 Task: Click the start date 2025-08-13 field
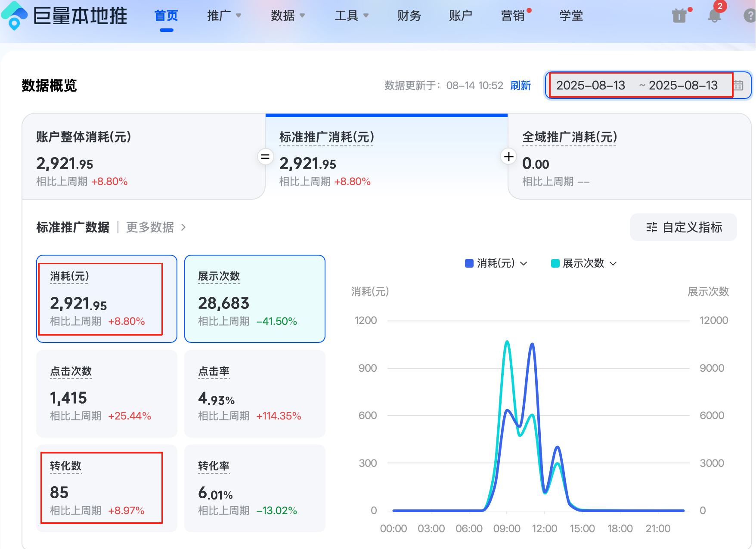pos(591,85)
